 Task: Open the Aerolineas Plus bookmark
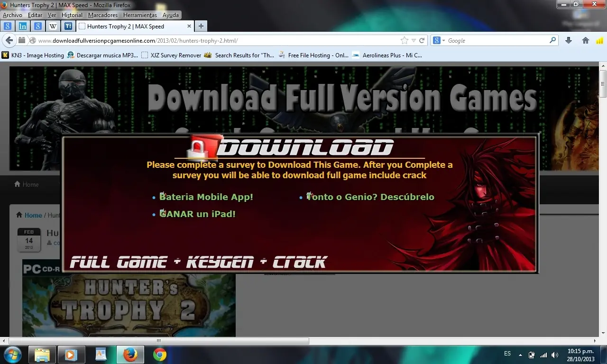coord(387,55)
